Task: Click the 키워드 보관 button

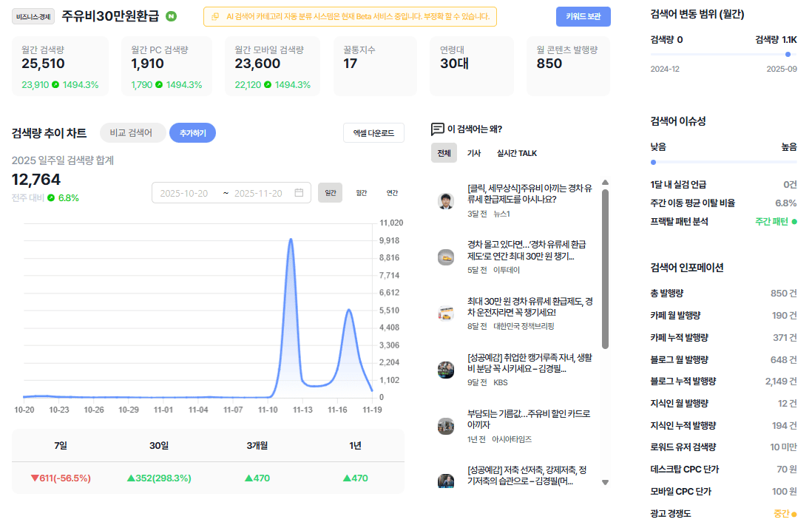Action: (x=583, y=16)
